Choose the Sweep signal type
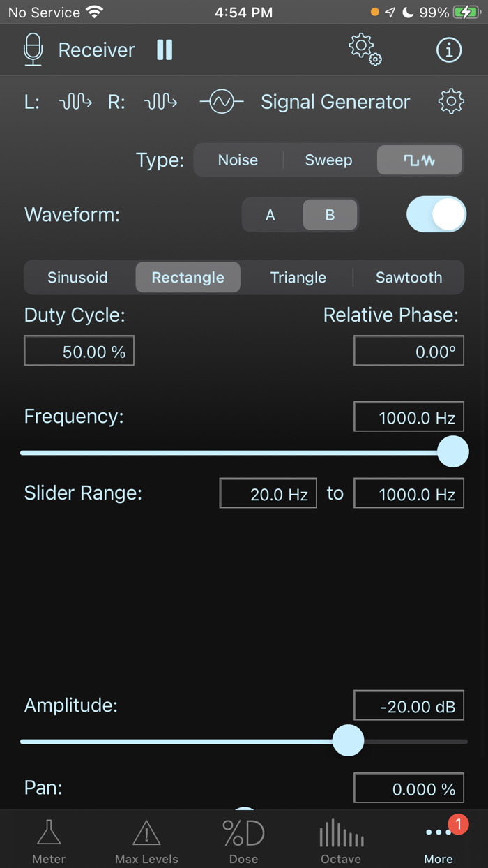The image size is (488, 868). 328,160
